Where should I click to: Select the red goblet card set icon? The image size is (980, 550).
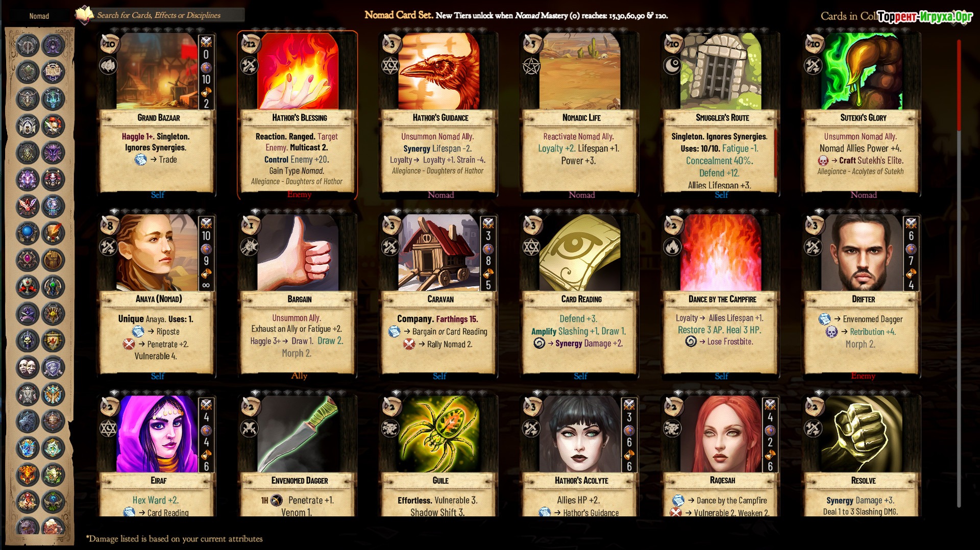[x=28, y=287]
